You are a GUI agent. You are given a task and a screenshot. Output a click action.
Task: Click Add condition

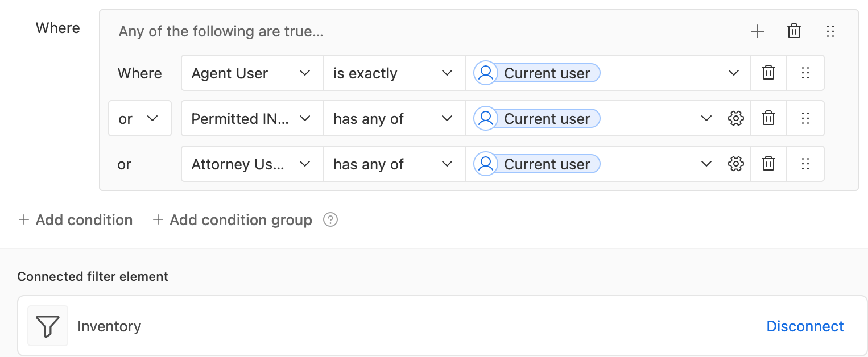click(76, 220)
